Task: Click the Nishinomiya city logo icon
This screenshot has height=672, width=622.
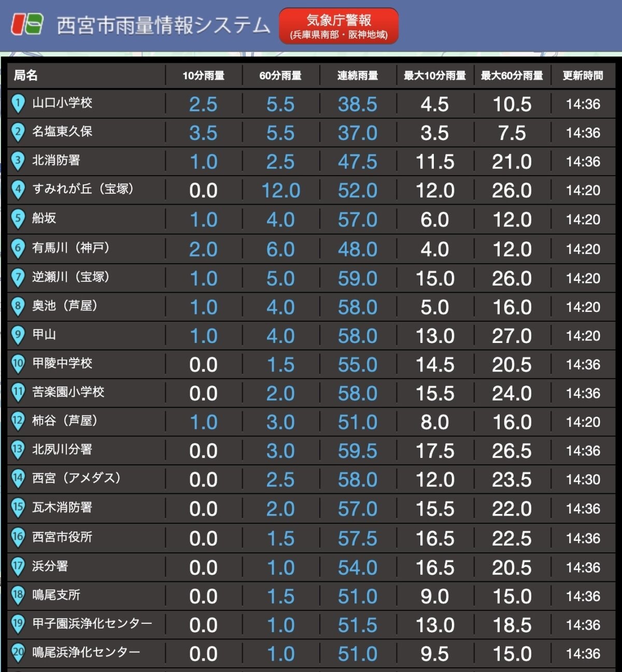Action: point(27,24)
